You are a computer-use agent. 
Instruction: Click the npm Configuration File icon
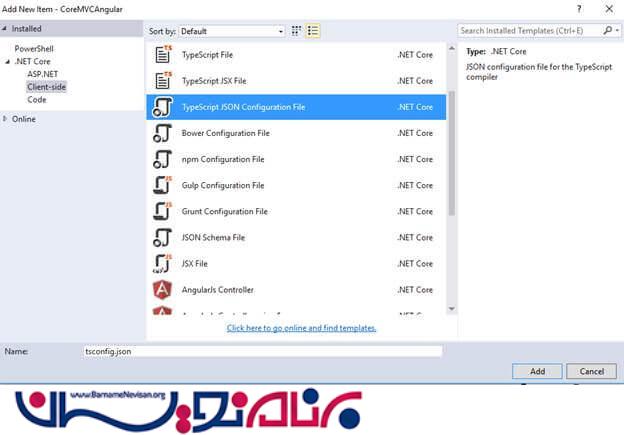[x=163, y=159]
